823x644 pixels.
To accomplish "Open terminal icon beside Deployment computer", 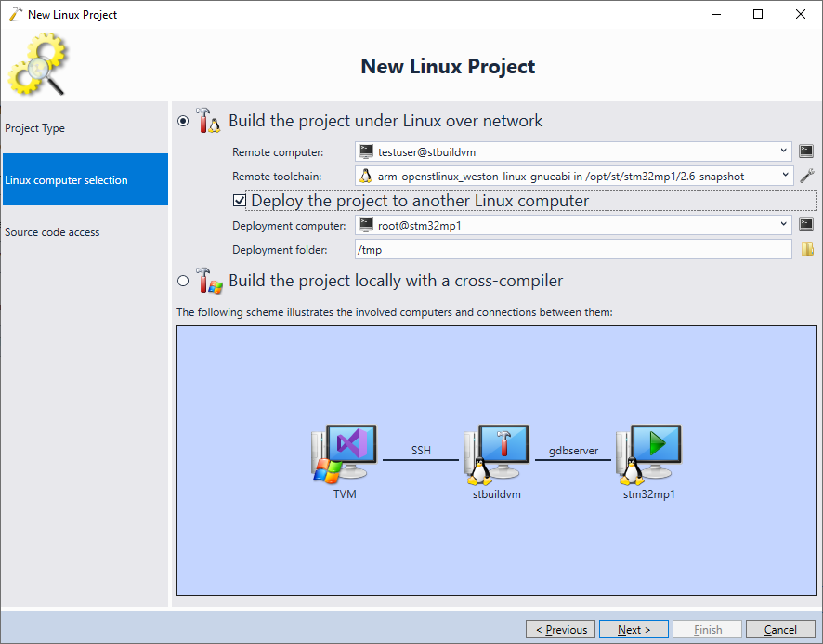I will 806,225.
